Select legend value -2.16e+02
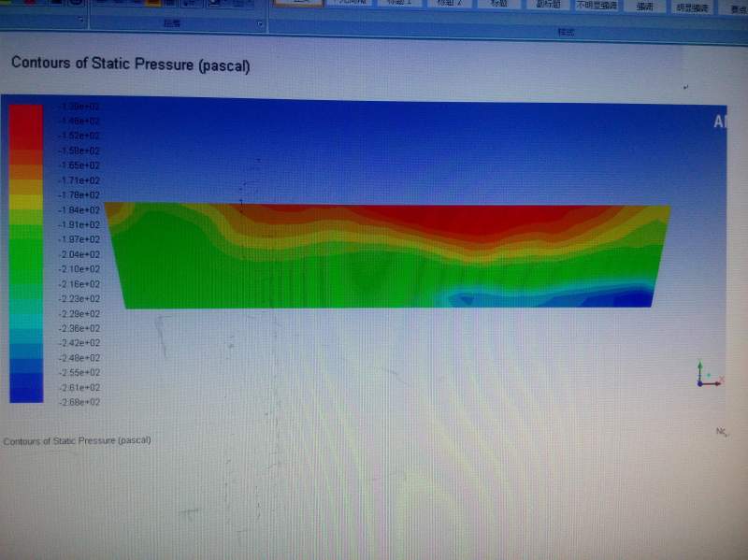Viewport: 748px width, 560px height. (79, 284)
